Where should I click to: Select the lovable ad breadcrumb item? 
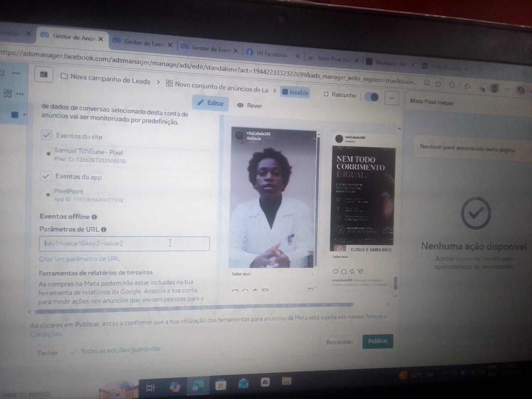(295, 92)
